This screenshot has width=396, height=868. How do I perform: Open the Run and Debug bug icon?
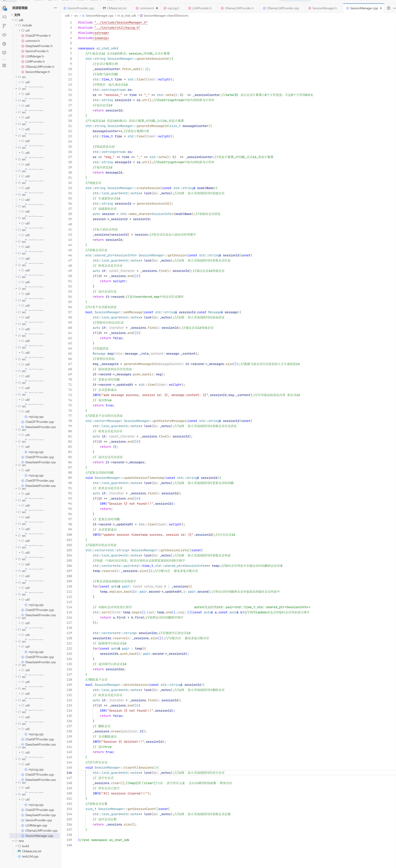(x=4, y=44)
